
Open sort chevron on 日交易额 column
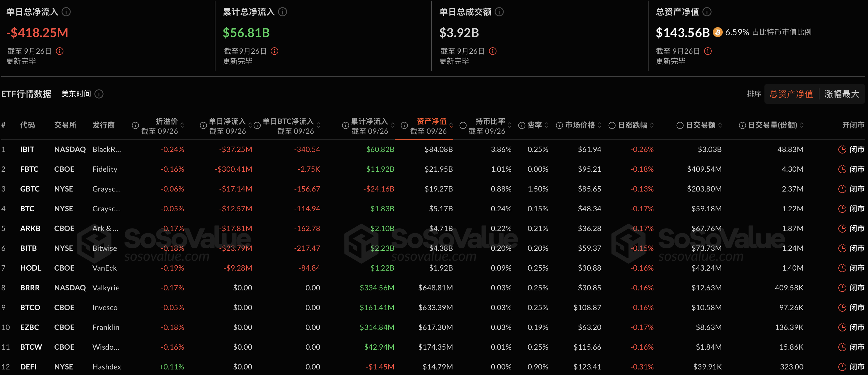click(720, 125)
